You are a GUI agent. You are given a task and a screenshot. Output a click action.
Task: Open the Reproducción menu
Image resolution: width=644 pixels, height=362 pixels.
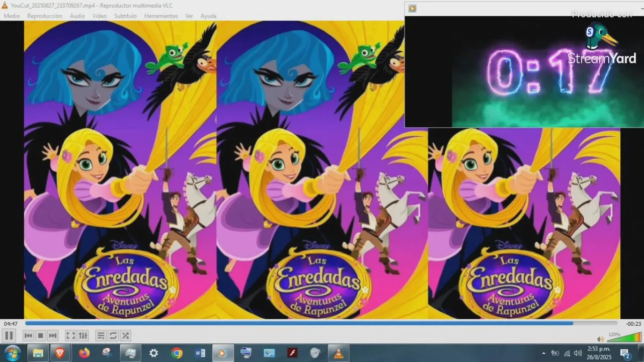coord(45,16)
